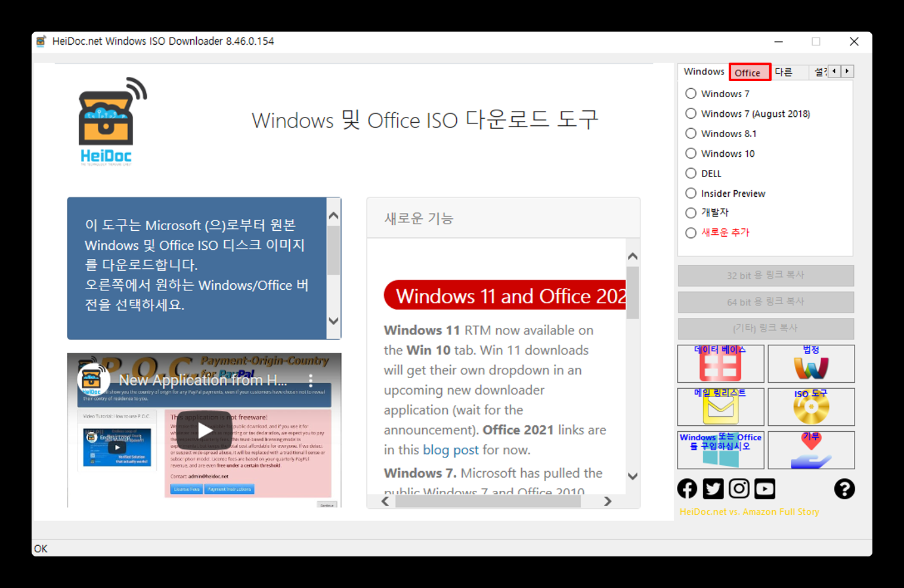Screen dimensions: 904x588
Task: Open the 메일링리스트 mailing list icon
Action: [720, 407]
